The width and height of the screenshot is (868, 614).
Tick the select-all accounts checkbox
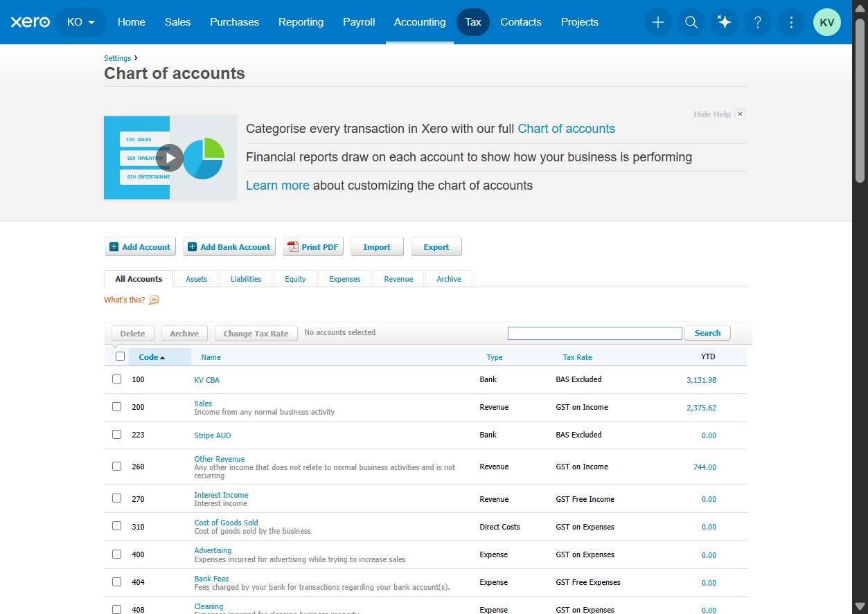120,356
